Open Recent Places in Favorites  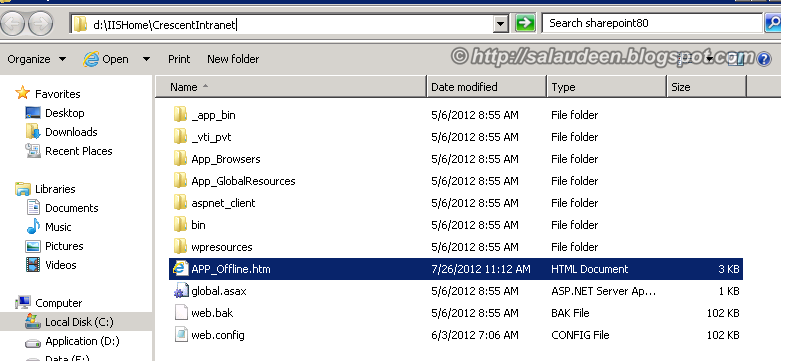[79, 151]
